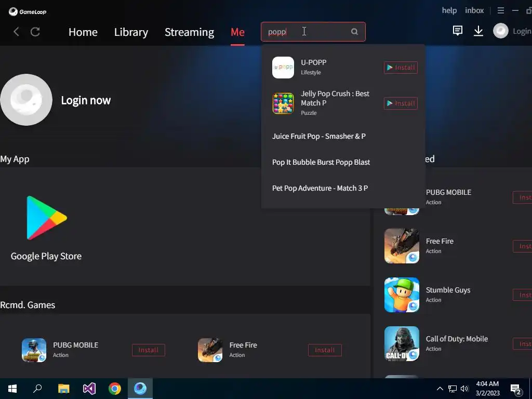Click the Stumble Guys title text

pos(448,290)
